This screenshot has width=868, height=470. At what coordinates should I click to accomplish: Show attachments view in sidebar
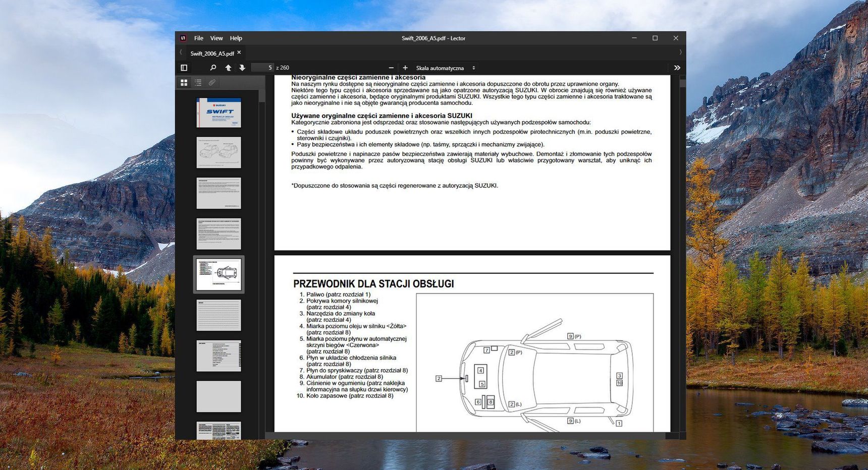click(x=212, y=82)
